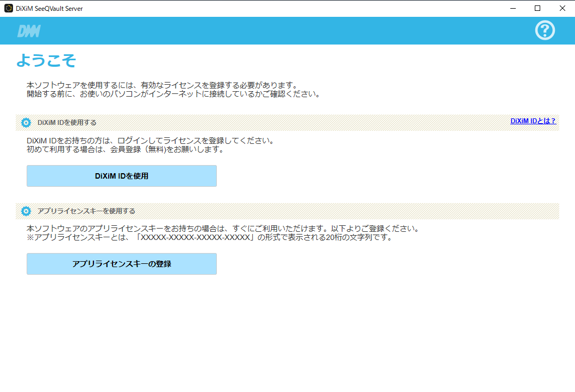
Task: Click the gear icon beside DiXiM IDを使用する
Action: pyautogui.click(x=26, y=123)
